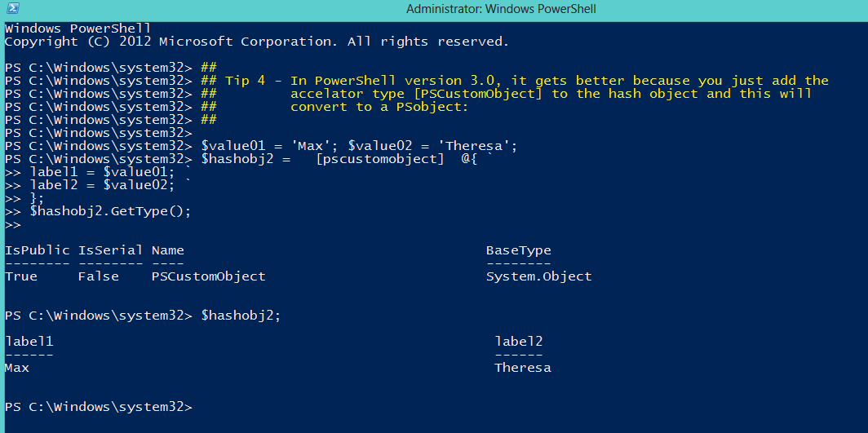Screen dimensions: 868x433
Task: Click the label2 output header
Action: coord(519,342)
